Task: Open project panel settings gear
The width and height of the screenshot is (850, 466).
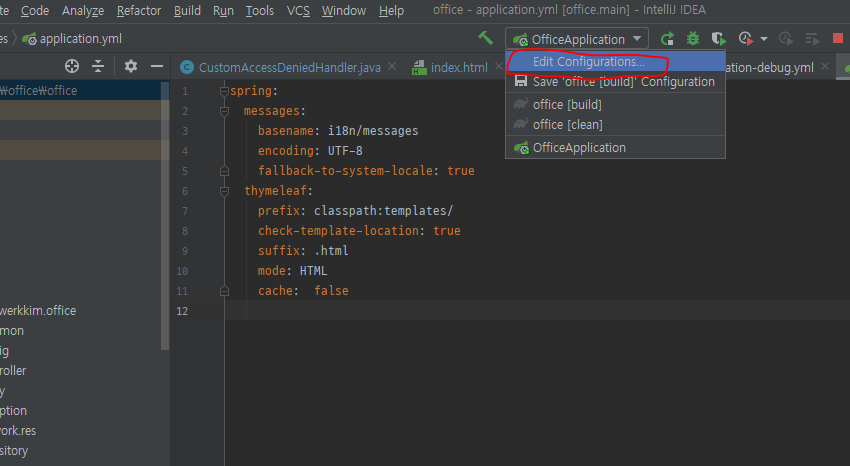Action: click(131, 66)
